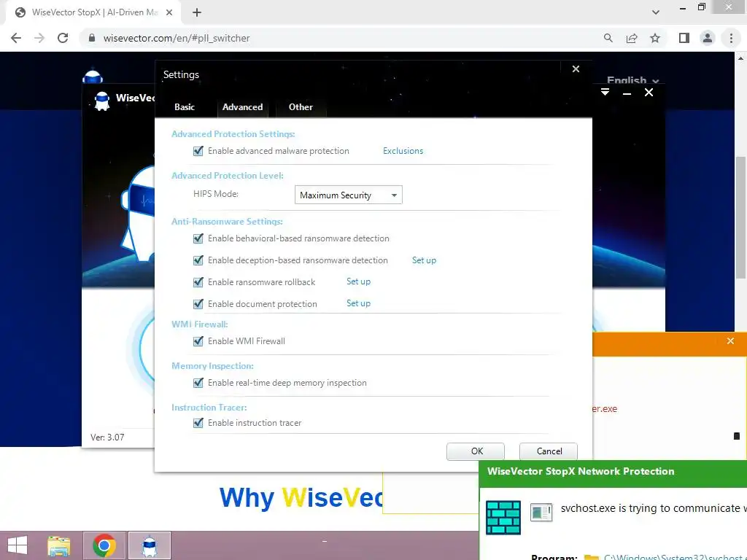Set up ransomware rollback

pyautogui.click(x=358, y=281)
